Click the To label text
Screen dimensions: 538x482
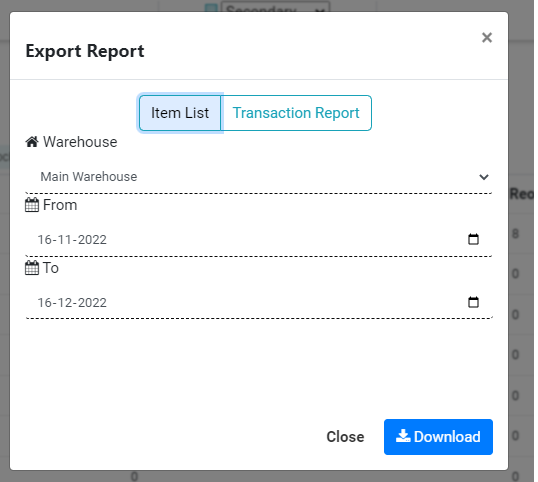[x=51, y=268]
